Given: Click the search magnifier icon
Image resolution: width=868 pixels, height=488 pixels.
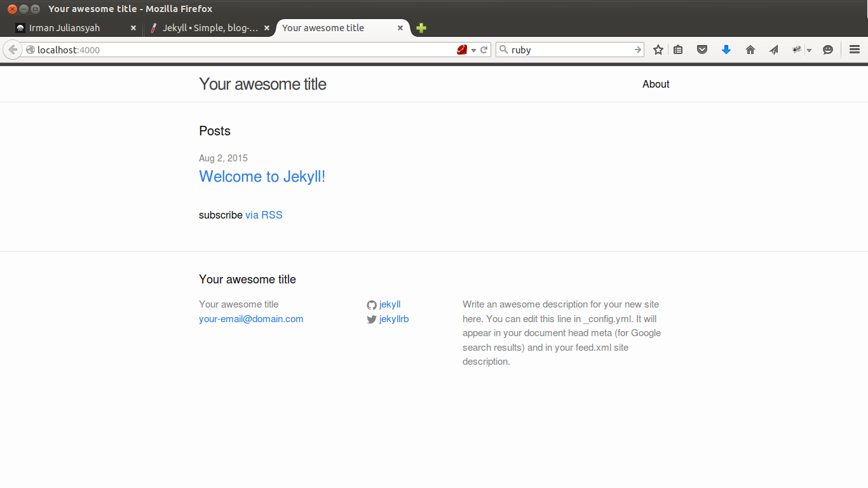Looking at the screenshot, I should [x=503, y=50].
